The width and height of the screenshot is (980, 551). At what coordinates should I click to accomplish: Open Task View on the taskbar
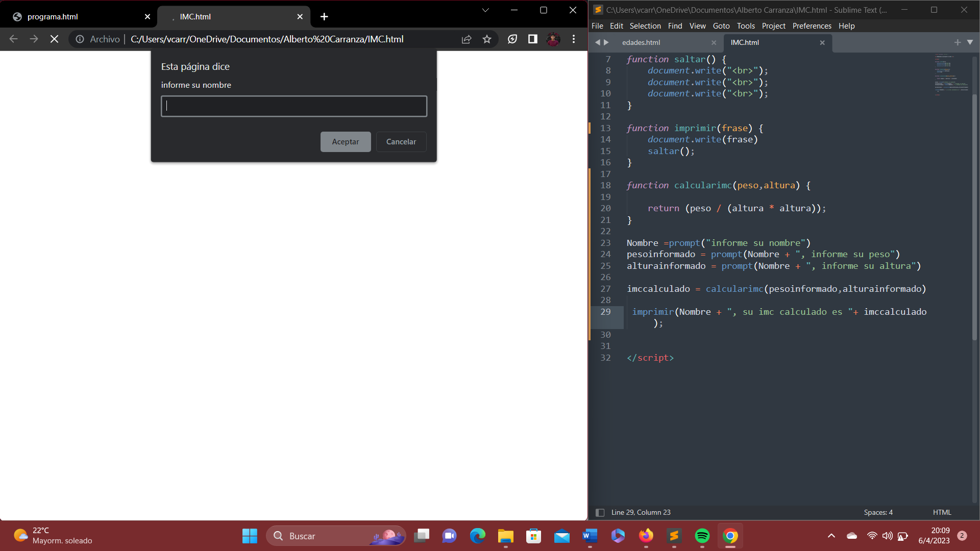422,536
